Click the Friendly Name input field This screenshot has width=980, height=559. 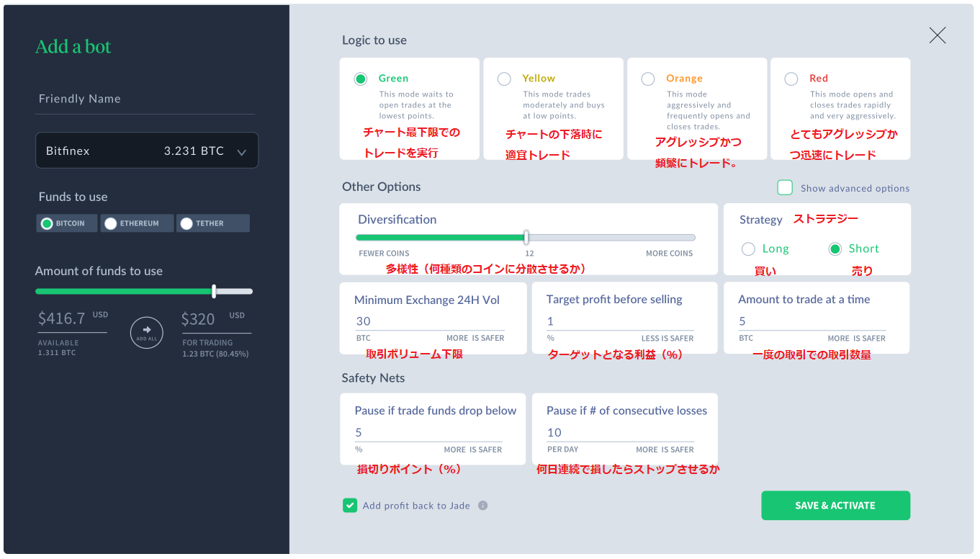pyautogui.click(x=145, y=99)
